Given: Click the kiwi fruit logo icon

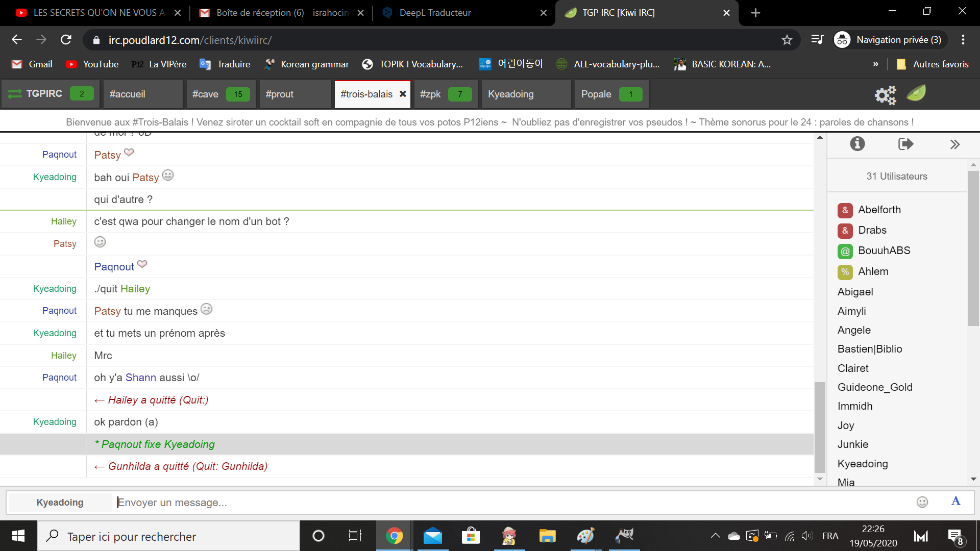Looking at the screenshot, I should 916,93.
